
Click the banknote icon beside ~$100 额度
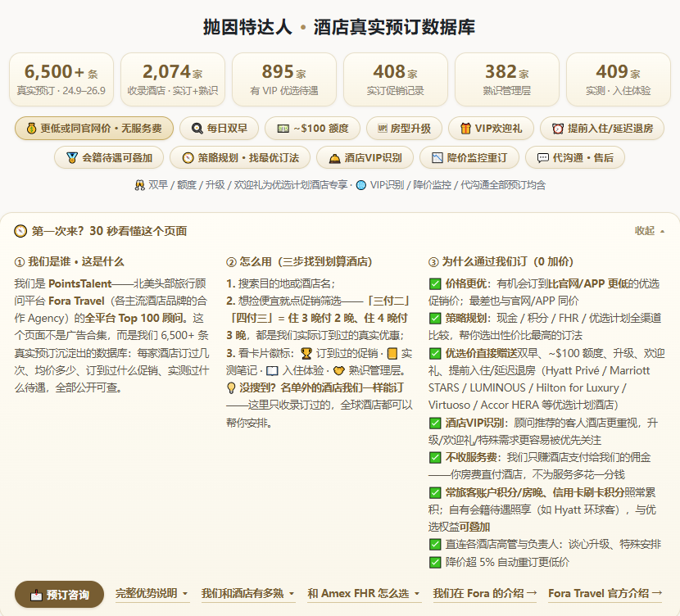point(283,129)
